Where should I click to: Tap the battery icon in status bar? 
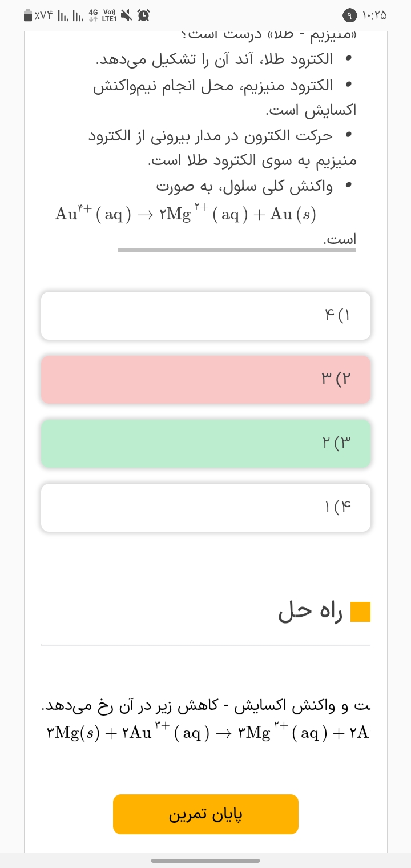[x=28, y=15]
